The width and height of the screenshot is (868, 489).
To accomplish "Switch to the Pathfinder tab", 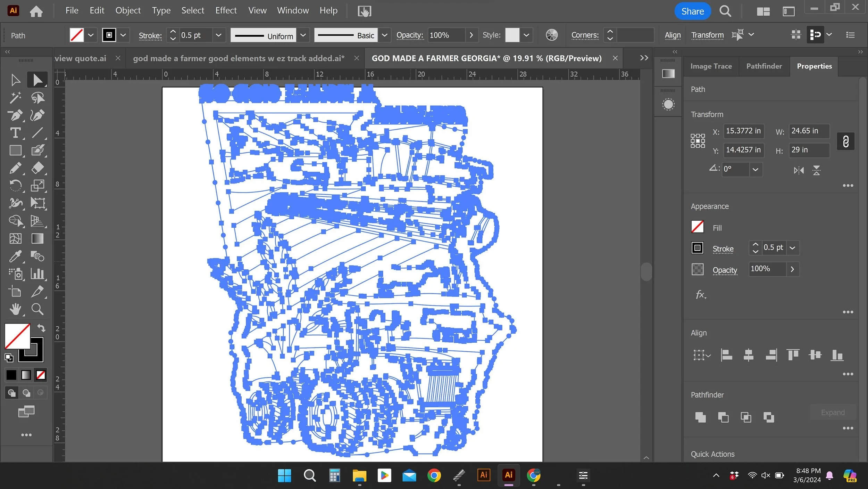I will click(764, 66).
